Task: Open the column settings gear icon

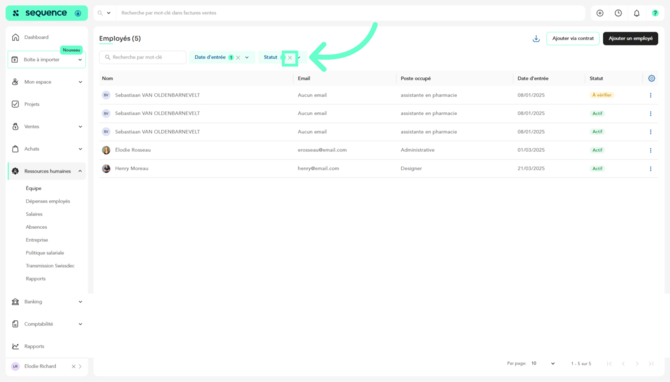Action: (651, 79)
